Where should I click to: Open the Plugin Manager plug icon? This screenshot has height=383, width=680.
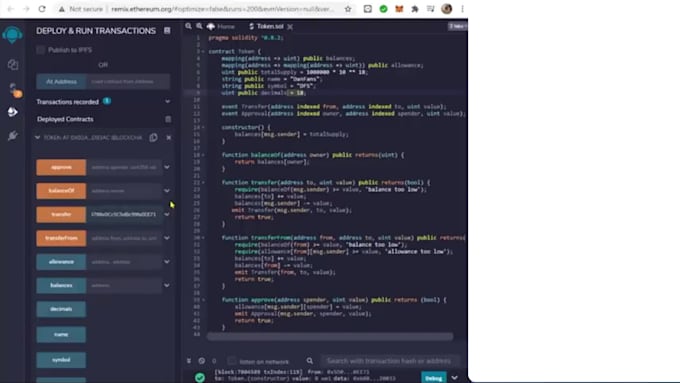pyautogui.click(x=13, y=136)
